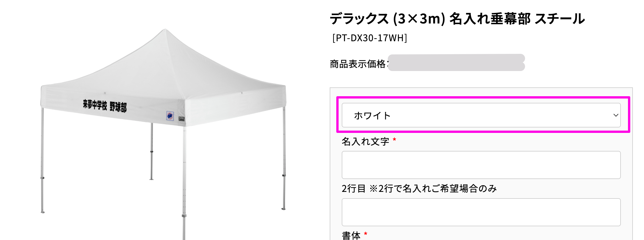Click the tent's front center leg

click(x=184, y=178)
